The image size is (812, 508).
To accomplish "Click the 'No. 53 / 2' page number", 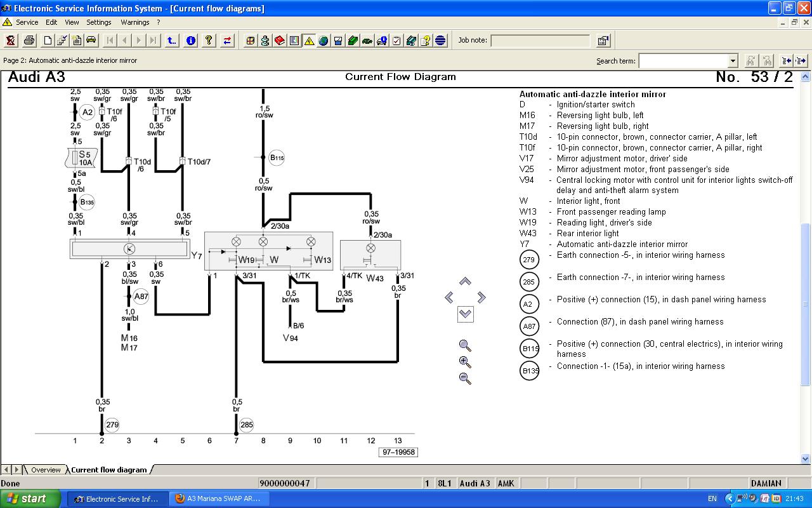I will pos(754,77).
